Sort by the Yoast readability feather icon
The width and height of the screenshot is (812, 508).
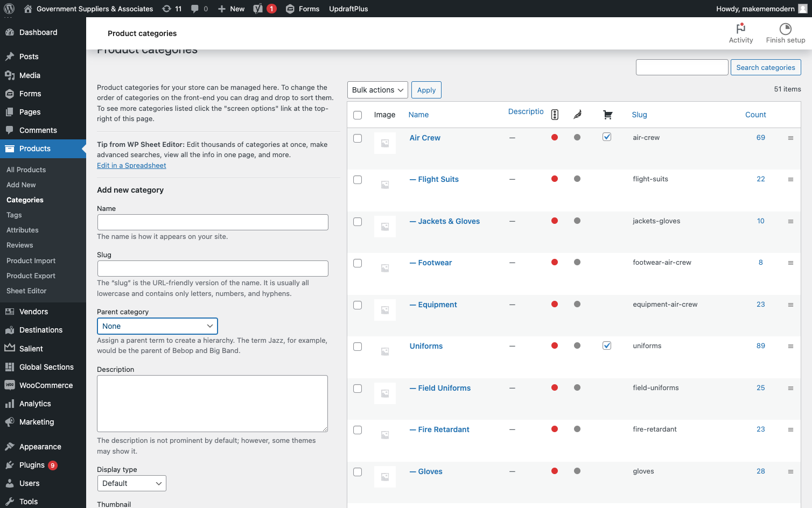[577, 115]
